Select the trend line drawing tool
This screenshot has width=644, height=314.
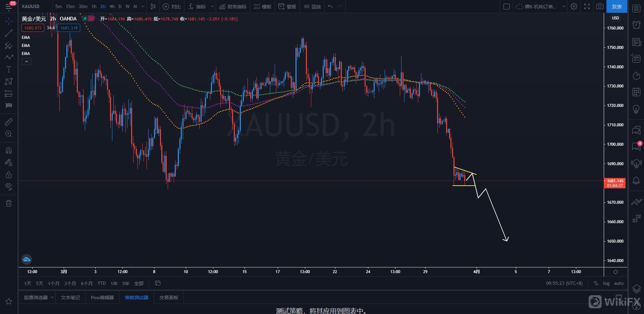pos(9,33)
